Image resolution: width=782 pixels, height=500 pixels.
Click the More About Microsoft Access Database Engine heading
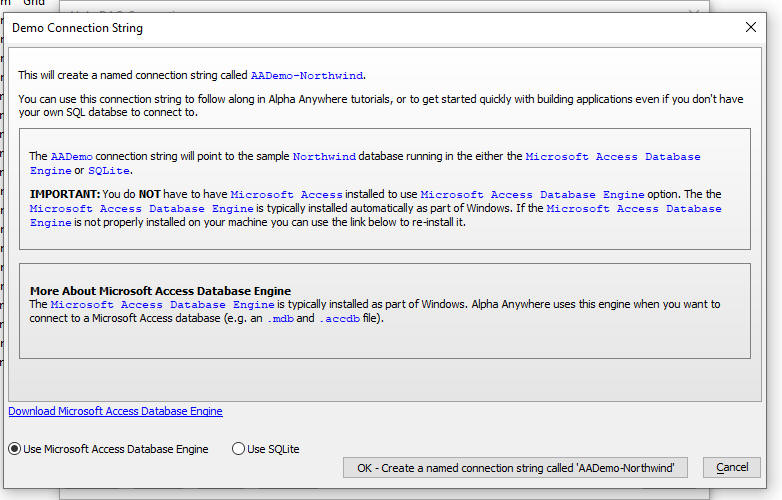pos(160,291)
